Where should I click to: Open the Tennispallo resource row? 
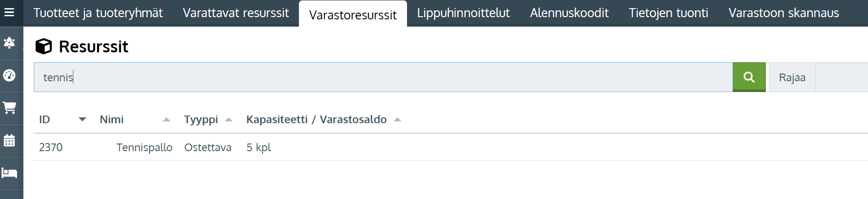(451, 147)
